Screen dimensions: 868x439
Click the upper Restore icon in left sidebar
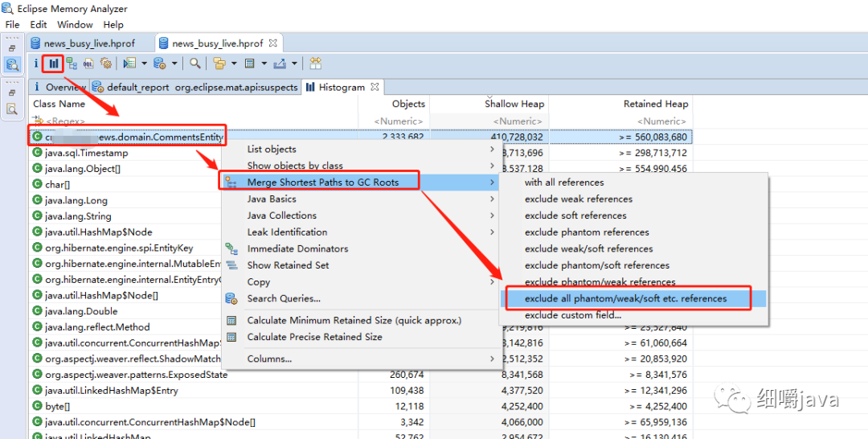click(12, 48)
